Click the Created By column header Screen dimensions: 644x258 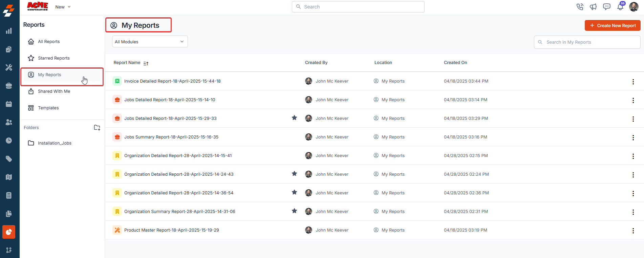(316, 63)
